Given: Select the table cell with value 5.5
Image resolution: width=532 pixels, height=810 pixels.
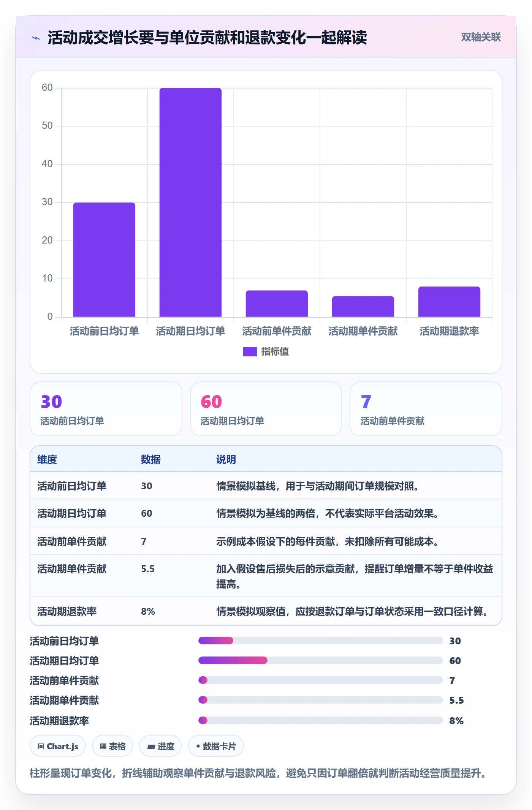Looking at the screenshot, I should point(148,569).
